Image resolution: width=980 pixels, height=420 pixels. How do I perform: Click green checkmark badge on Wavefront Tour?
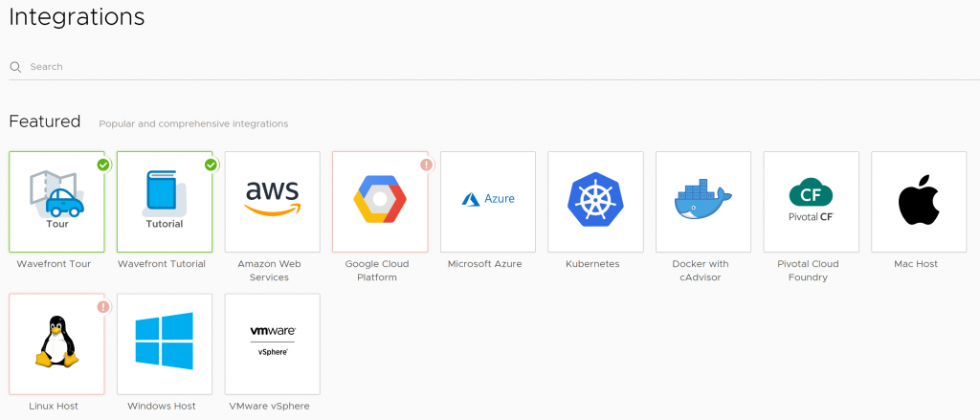pyautogui.click(x=103, y=165)
